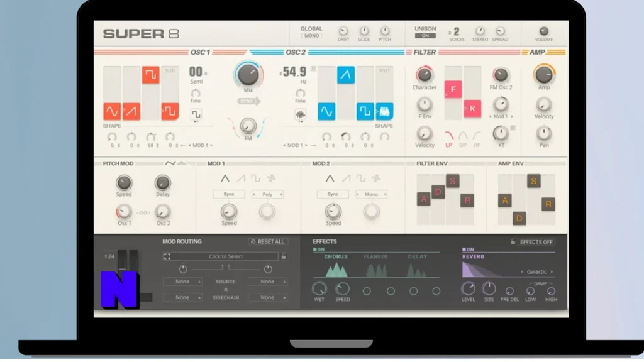Click the chorus WET knob
The image size is (644, 362).
pos(319,289)
